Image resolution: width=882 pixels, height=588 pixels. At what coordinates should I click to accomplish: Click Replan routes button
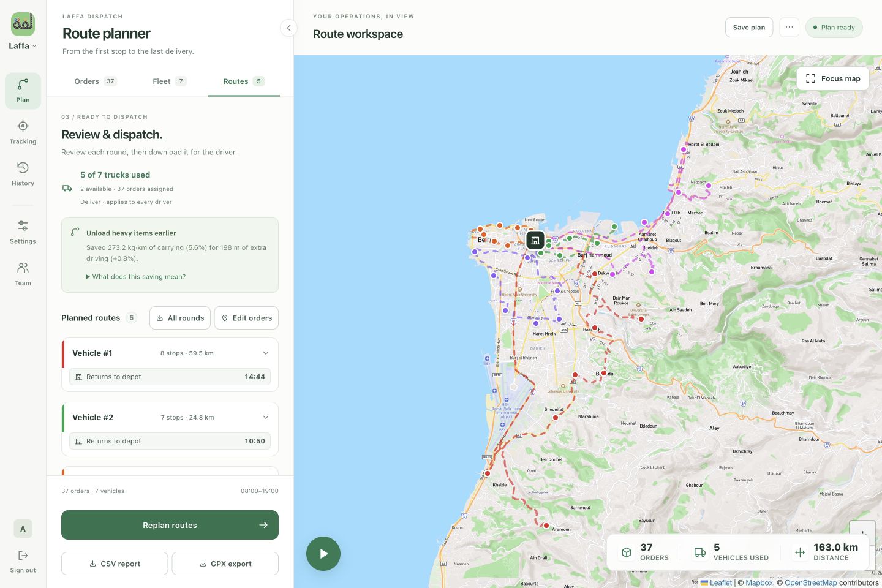pyautogui.click(x=170, y=525)
